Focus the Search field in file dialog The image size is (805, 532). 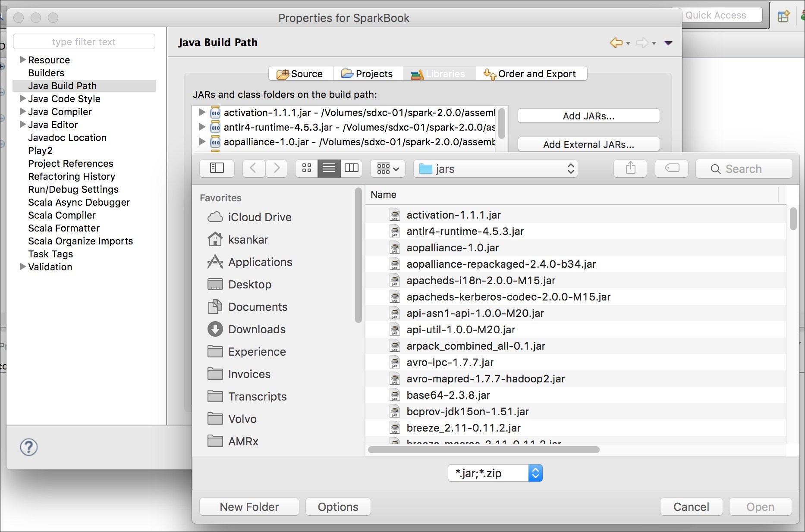[744, 169]
